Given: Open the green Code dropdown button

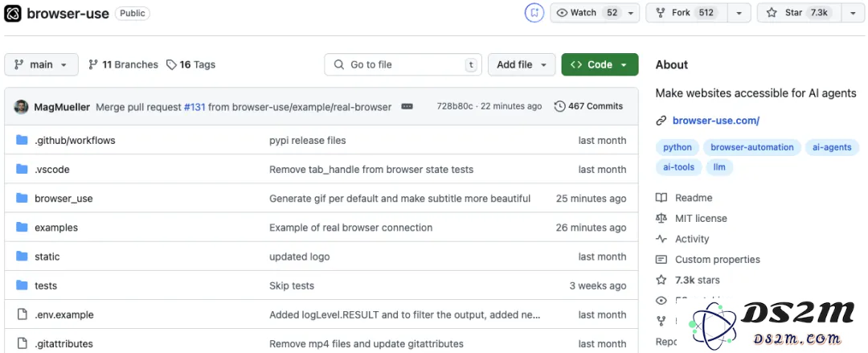Looking at the screenshot, I should point(600,65).
